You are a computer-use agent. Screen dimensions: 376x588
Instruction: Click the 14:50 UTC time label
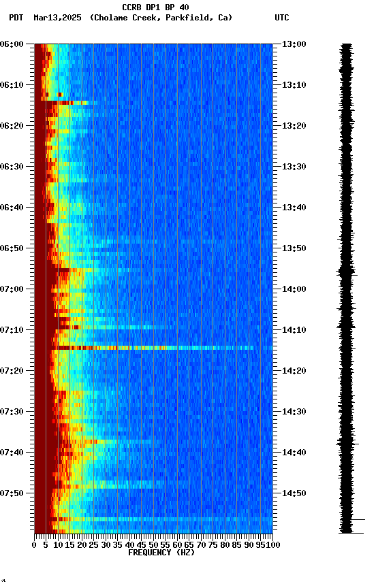[x=294, y=493]
